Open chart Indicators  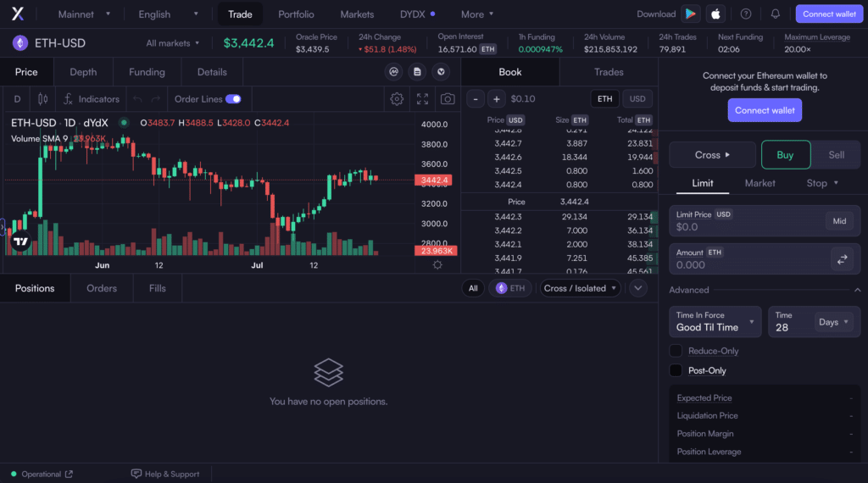(92, 99)
